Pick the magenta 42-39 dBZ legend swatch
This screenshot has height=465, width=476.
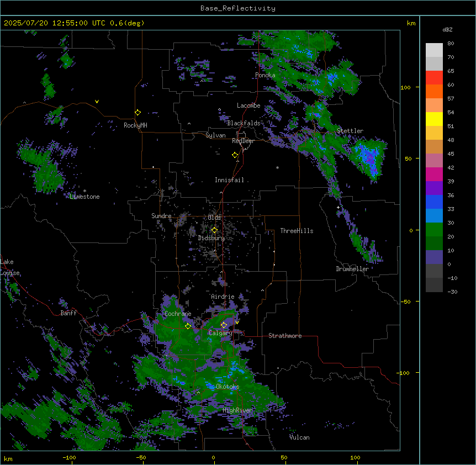point(434,174)
